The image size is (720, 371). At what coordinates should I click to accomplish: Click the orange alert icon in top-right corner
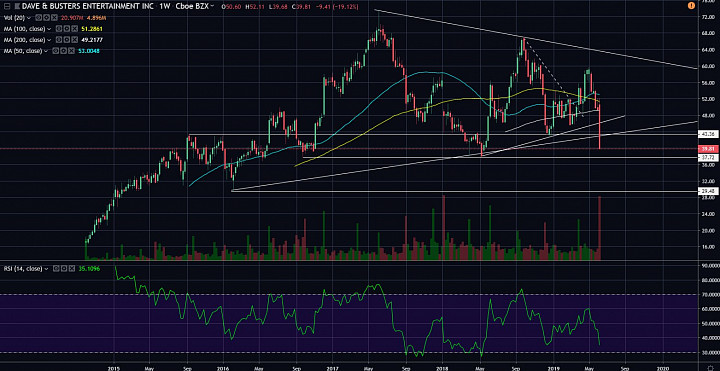point(691,6)
